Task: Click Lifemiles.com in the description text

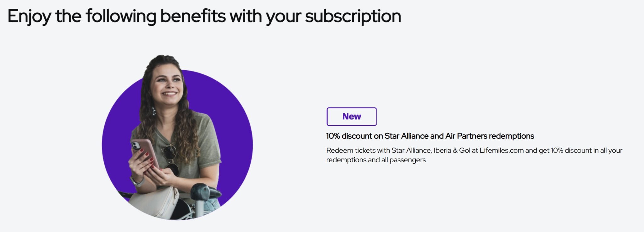Action: point(501,150)
